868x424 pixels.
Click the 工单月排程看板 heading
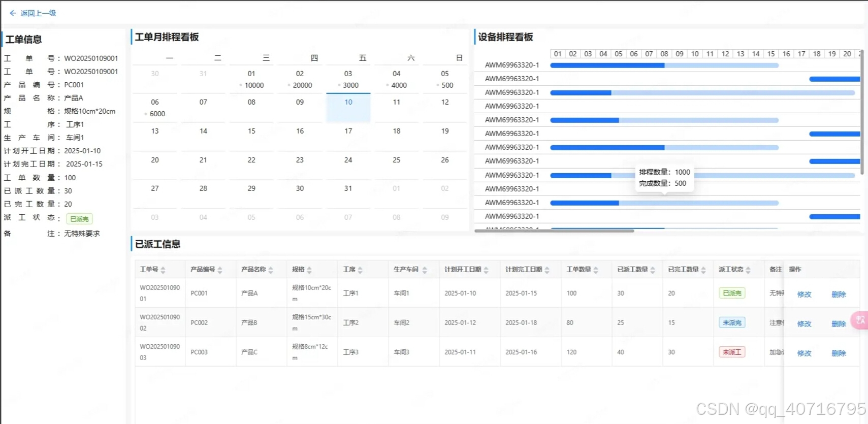(x=167, y=37)
